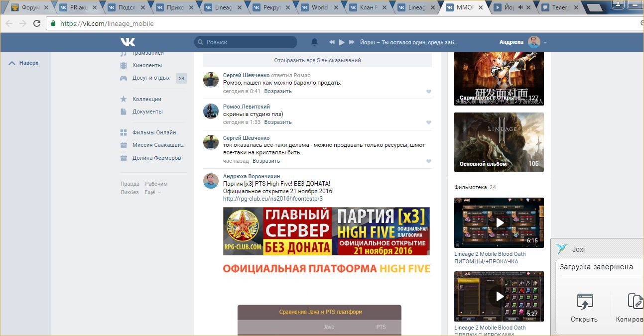Play the 6:15 Lineage 2 video
The width and height of the screenshot is (644, 336).
point(499,223)
